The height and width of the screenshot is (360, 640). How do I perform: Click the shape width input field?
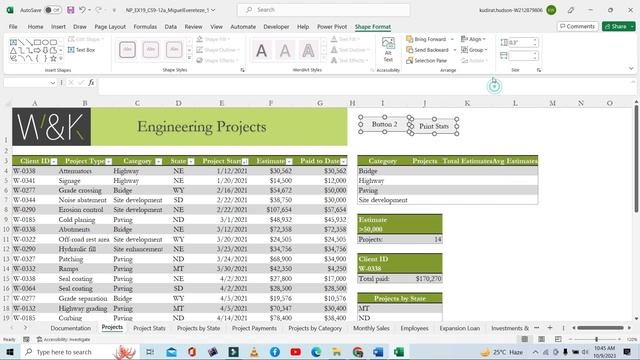click(520, 56)
